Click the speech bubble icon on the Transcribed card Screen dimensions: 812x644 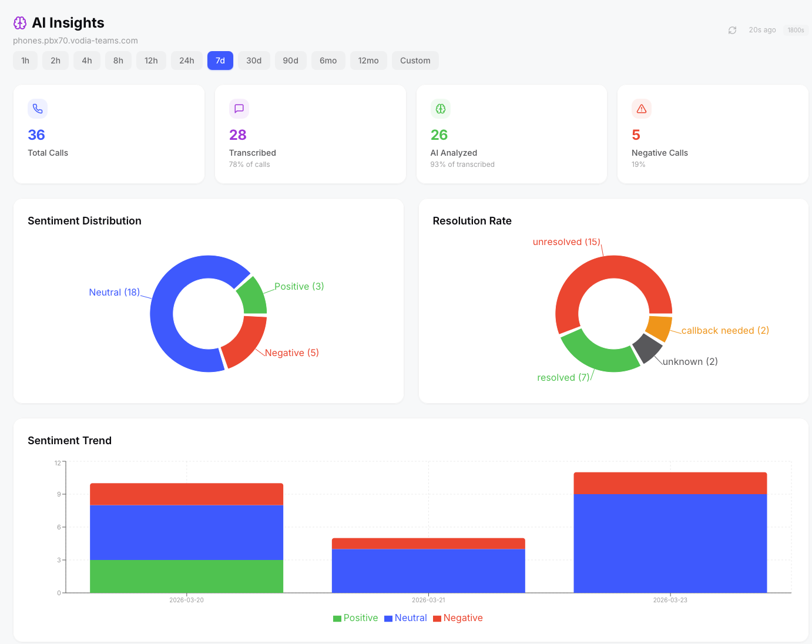[x=239, y=109]
